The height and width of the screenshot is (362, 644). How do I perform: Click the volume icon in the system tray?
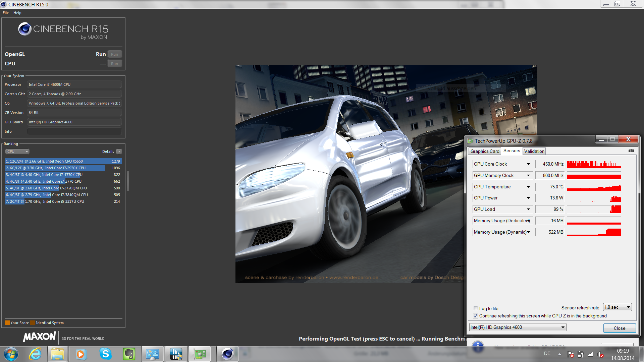click(600, 354)
